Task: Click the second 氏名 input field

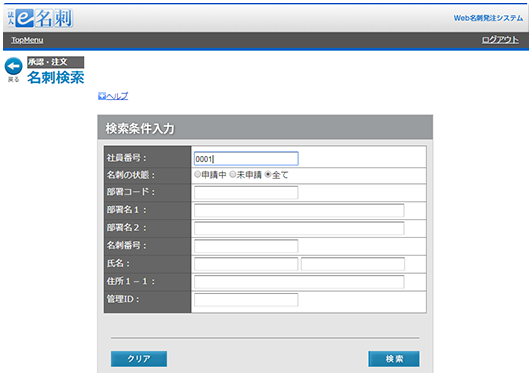Action: (353, 264)
